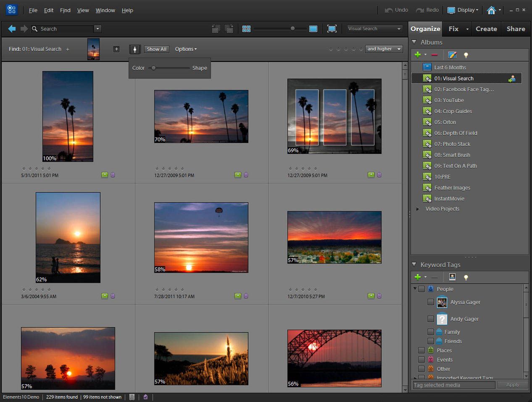Check the Andy Gager tag checkbox
Screen dimensions: 532x402
click(x=430, y=319)
